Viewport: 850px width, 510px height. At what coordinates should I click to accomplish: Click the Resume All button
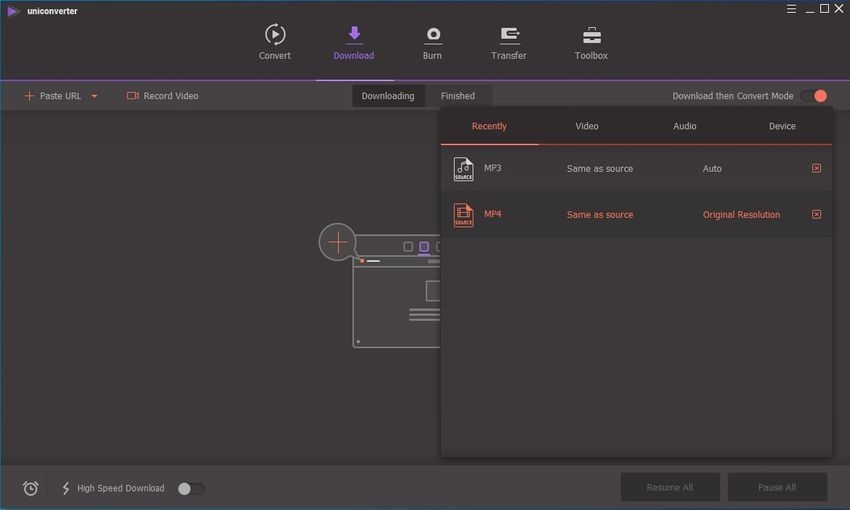(x=669, y=487)
